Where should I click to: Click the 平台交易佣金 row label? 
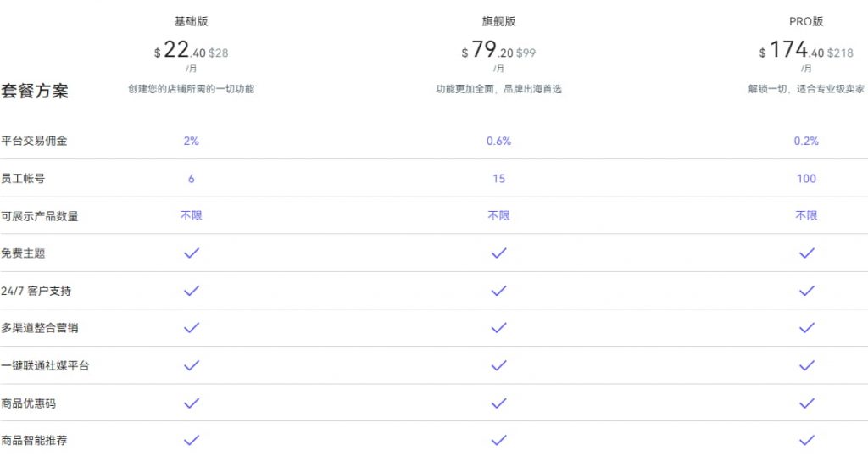[x=34, y=141]
